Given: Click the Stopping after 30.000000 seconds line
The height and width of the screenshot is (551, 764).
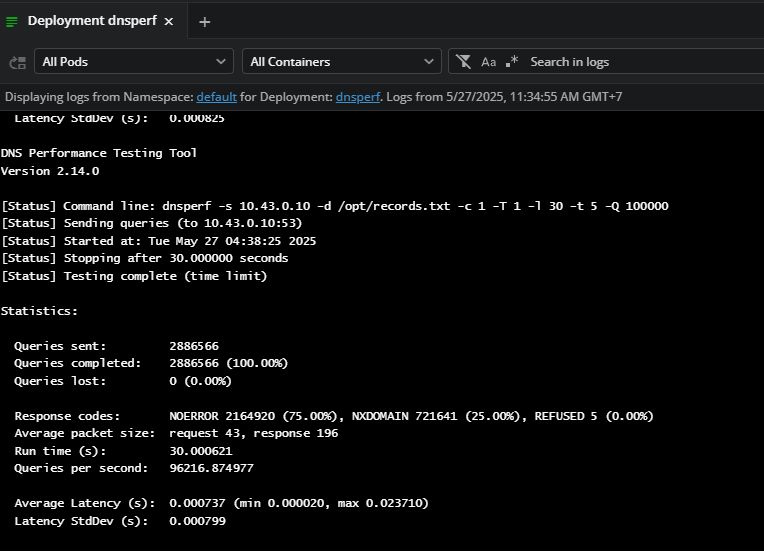Looking at the screenshot, I should click(145, 258).
